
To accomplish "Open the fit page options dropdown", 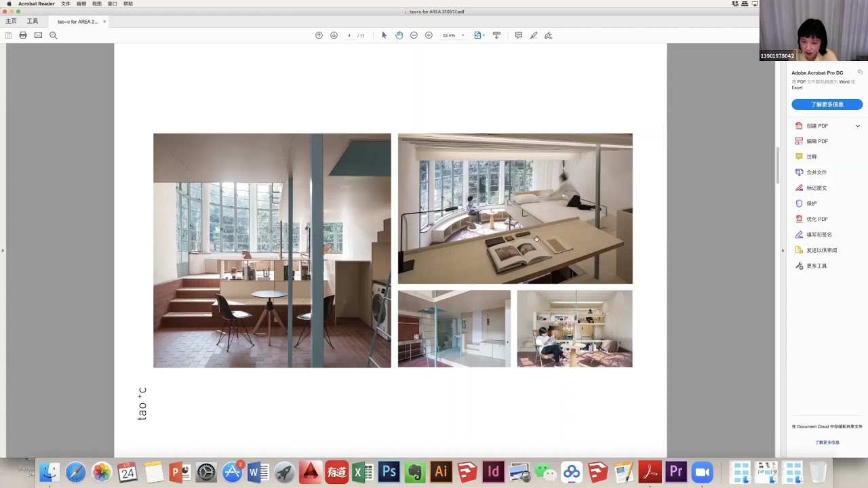I will click(479, 35).
